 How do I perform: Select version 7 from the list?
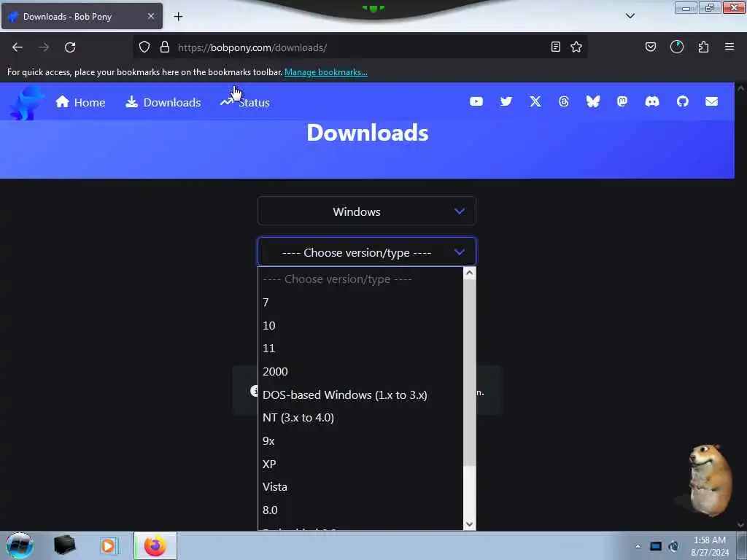tap(360, 303)
